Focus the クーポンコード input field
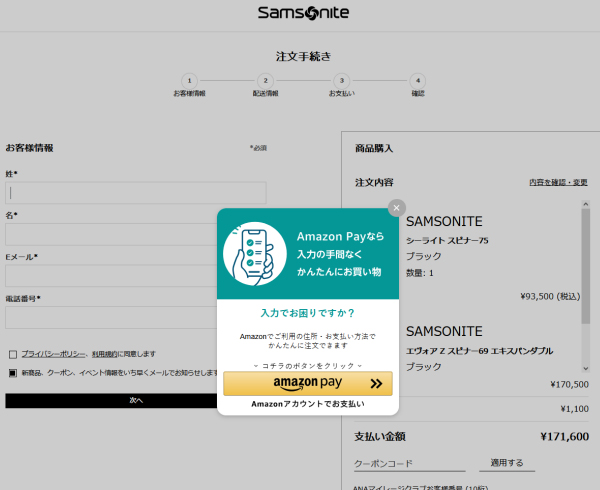Screen dimensions: 600x490 pos(409,464)
